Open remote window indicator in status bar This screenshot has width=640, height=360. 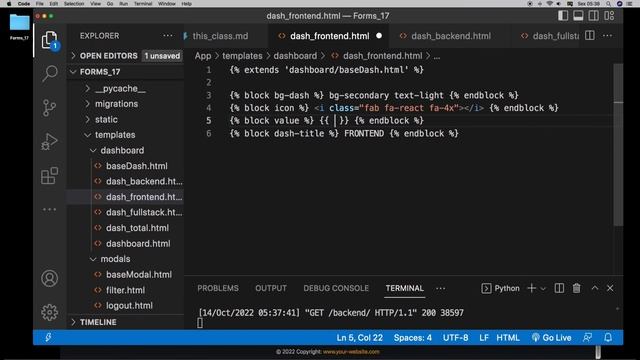(x=48, y=338)
